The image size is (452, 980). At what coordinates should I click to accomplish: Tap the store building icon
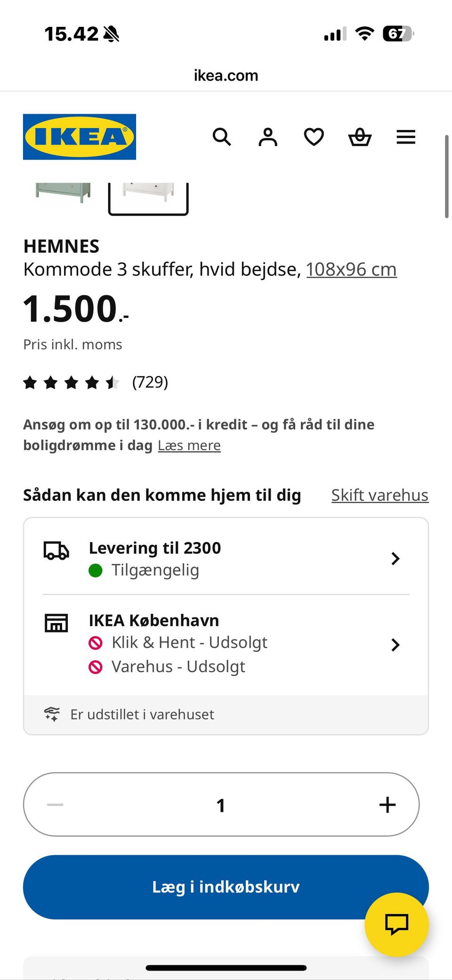click(x=56, y=623)
